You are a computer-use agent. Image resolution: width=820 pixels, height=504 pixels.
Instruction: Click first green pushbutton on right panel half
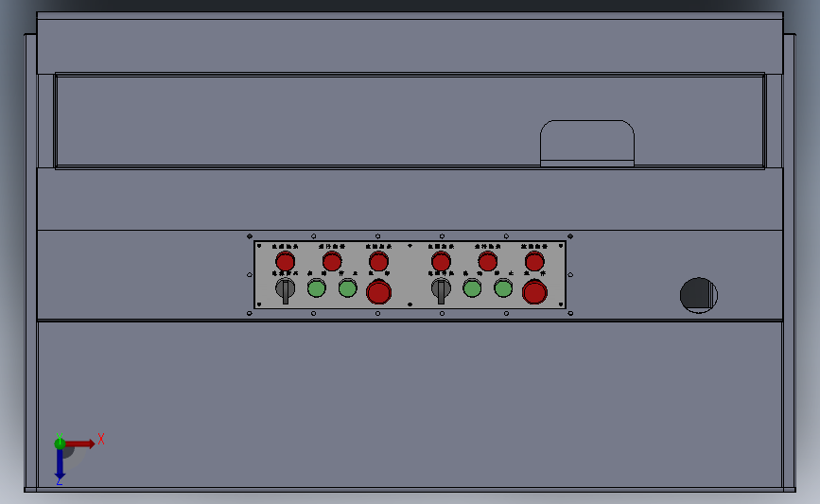472,288
